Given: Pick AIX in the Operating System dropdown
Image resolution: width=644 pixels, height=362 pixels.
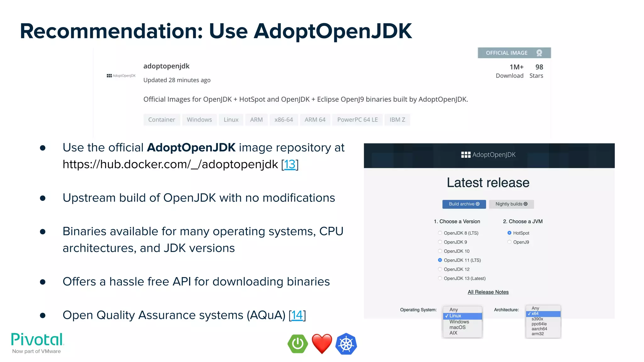Looking at the screenshot, I should click(x=462, y=333).
